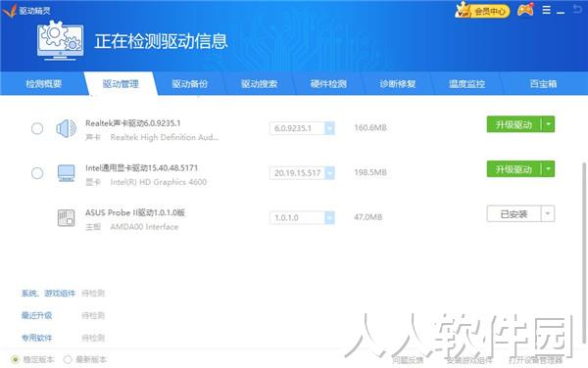Expand the 6.0.9235.1 version dropdown

[329, 128]
